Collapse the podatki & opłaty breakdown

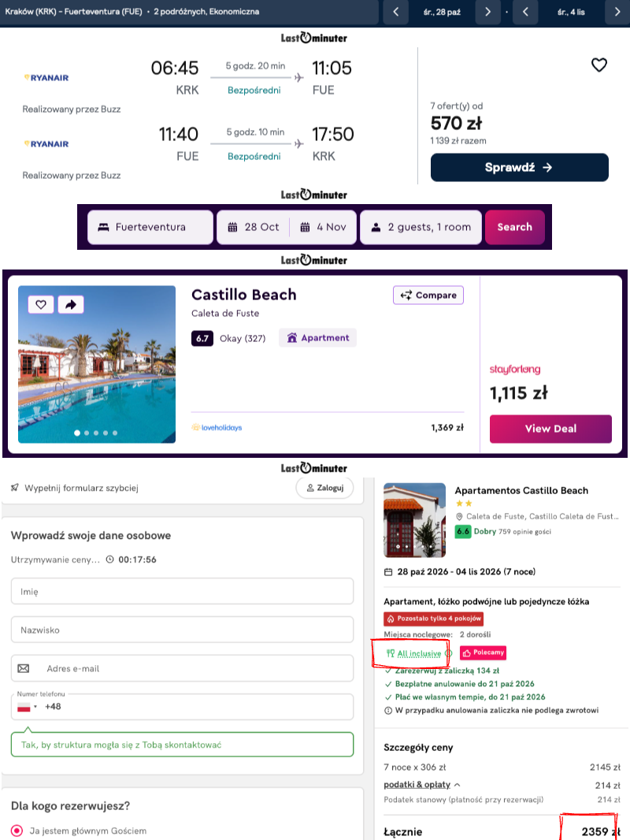(422, 784)
